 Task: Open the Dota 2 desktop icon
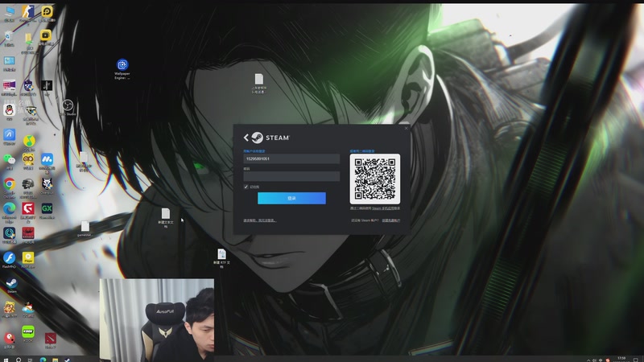tap(51, 340)
